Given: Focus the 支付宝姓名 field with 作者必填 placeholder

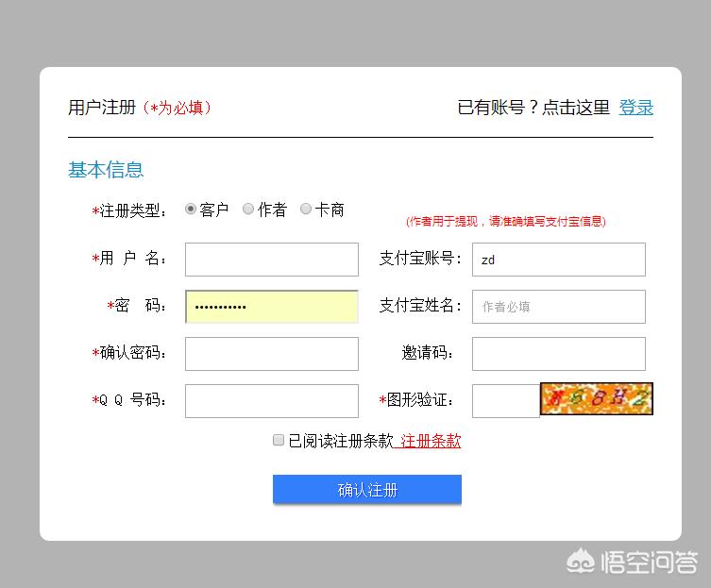Looking at the screenshot, I should click(x=559, y=307).
